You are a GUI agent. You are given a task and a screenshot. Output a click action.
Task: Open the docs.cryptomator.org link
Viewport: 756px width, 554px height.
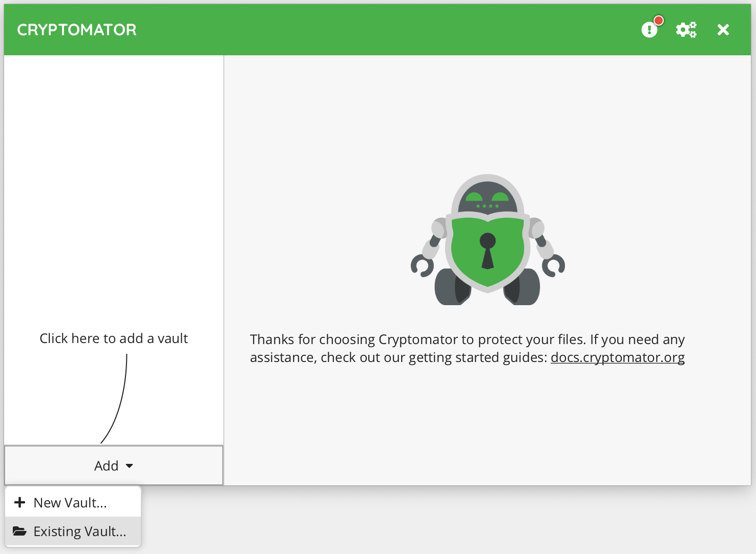coord(617,357)
